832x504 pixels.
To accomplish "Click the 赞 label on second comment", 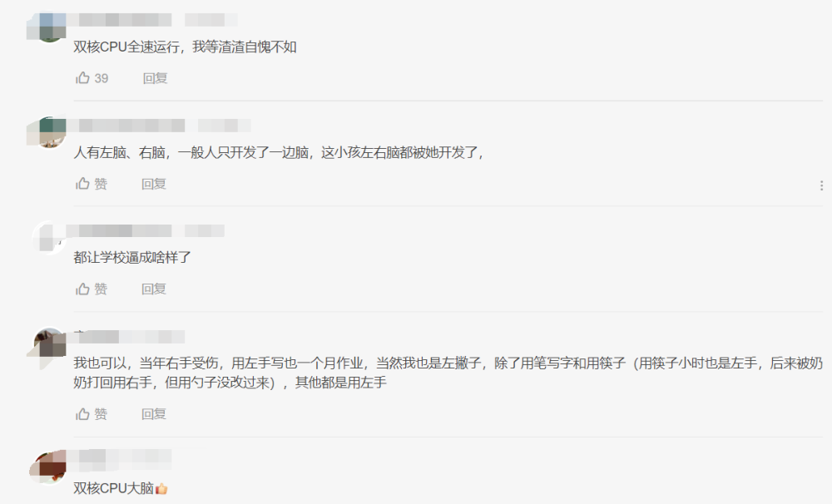I will coord(101,184).
